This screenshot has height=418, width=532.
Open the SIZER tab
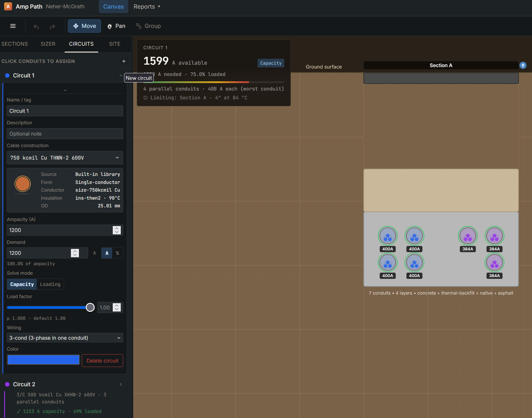[x=48, y=44]
